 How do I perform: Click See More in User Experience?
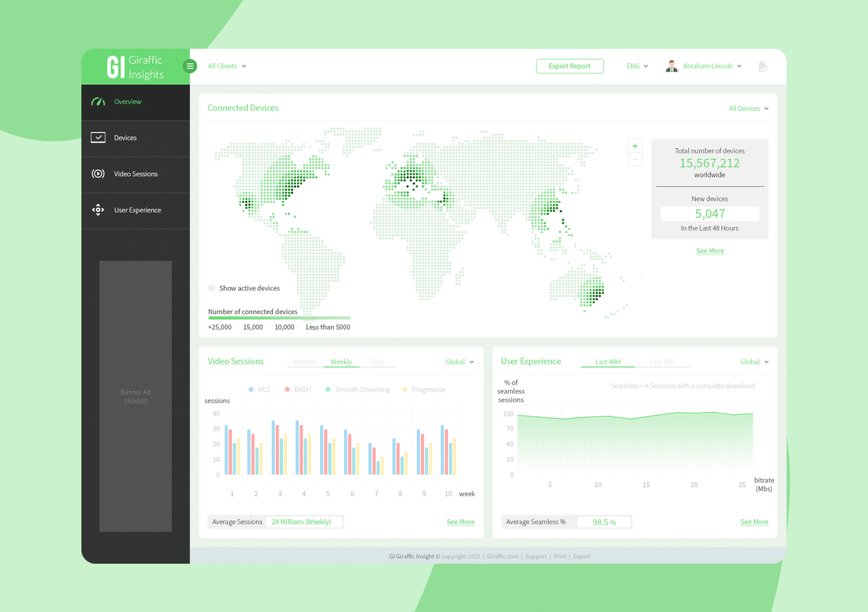tap(754, 522)
